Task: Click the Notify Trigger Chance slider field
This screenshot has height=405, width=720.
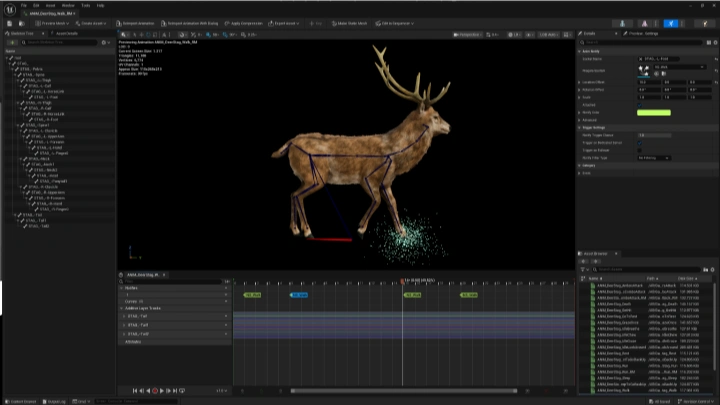Action: 654,135
